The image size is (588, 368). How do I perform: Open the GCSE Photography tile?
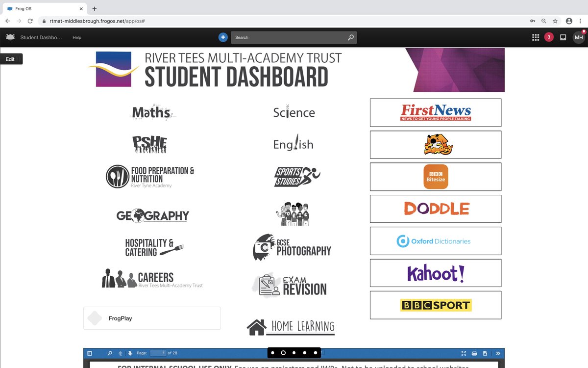click(292, 247)
